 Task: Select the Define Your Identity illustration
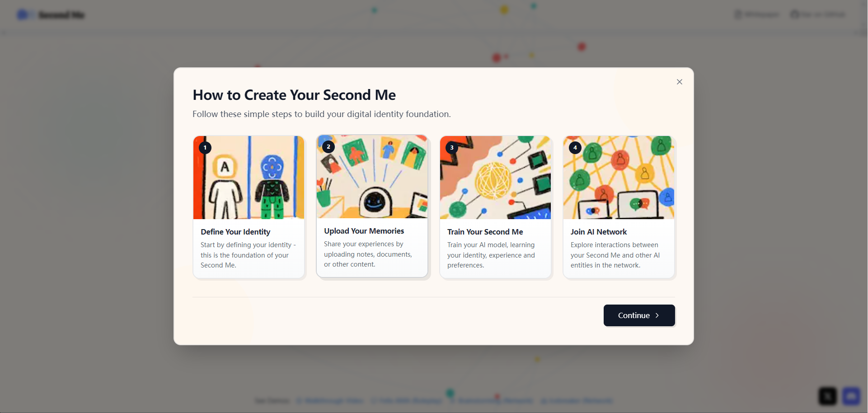point(249,178)
